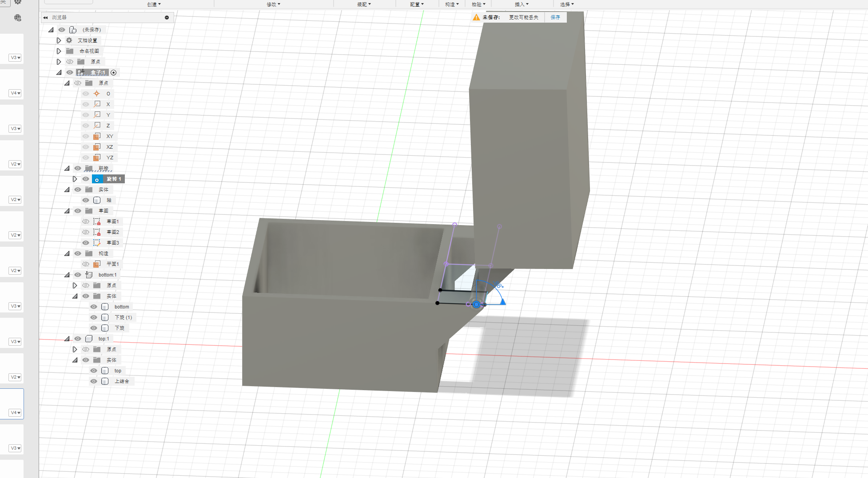Image resolution: width=868 pixels, height=478 pixels.
Task: Click the 旋转 1 joint icon
Action: click(x=97, y=179)
